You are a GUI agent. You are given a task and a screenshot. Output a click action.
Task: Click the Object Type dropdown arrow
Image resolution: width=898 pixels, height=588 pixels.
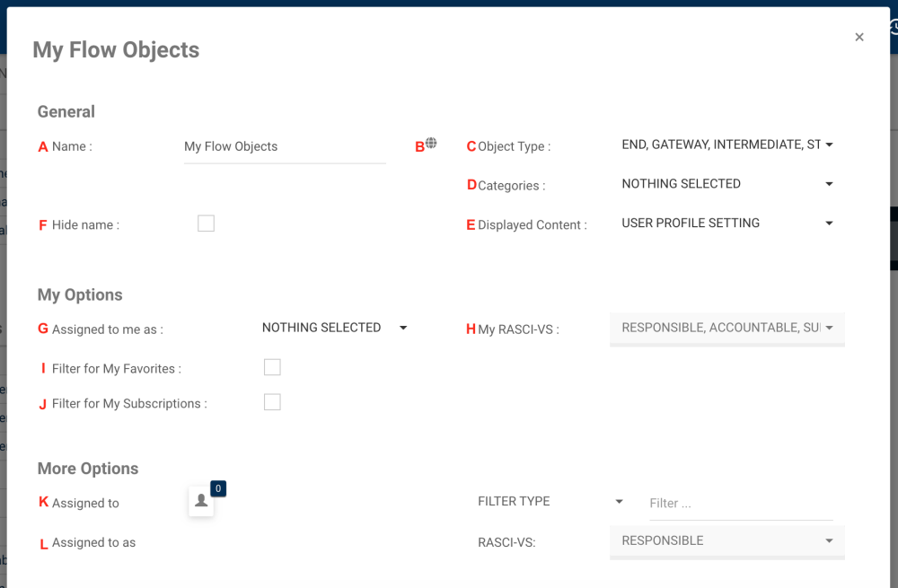pyautogui.click(x=829, y=145)
